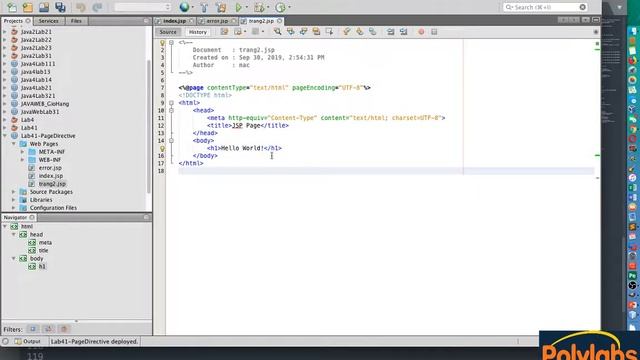Select index.jsp in project tree
This screenshot has width=640, height=360.
tap(51, 176)
